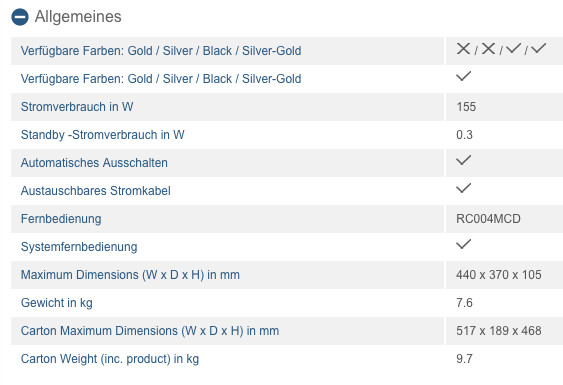Collapse the Allgemeines section using the minus icon
The image size is (563, 385).
pos(20,17)
